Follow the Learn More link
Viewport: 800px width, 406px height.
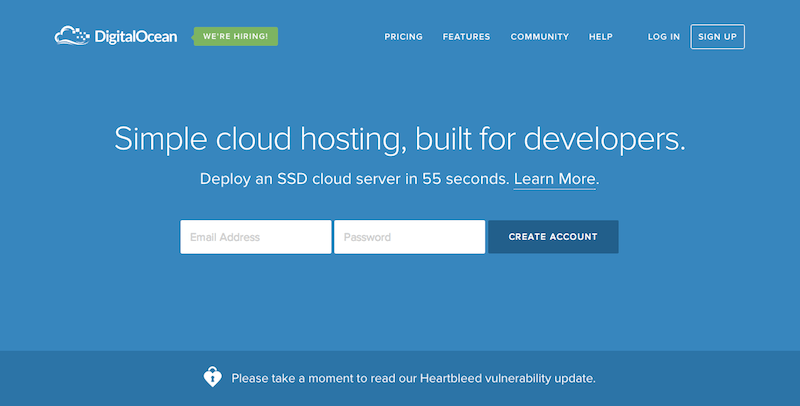click(x=555, y=179)
